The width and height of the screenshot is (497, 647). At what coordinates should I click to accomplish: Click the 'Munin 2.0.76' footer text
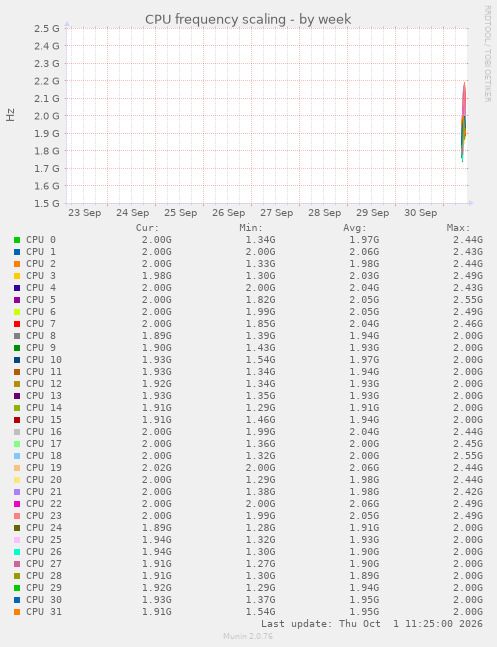[248, 636]
